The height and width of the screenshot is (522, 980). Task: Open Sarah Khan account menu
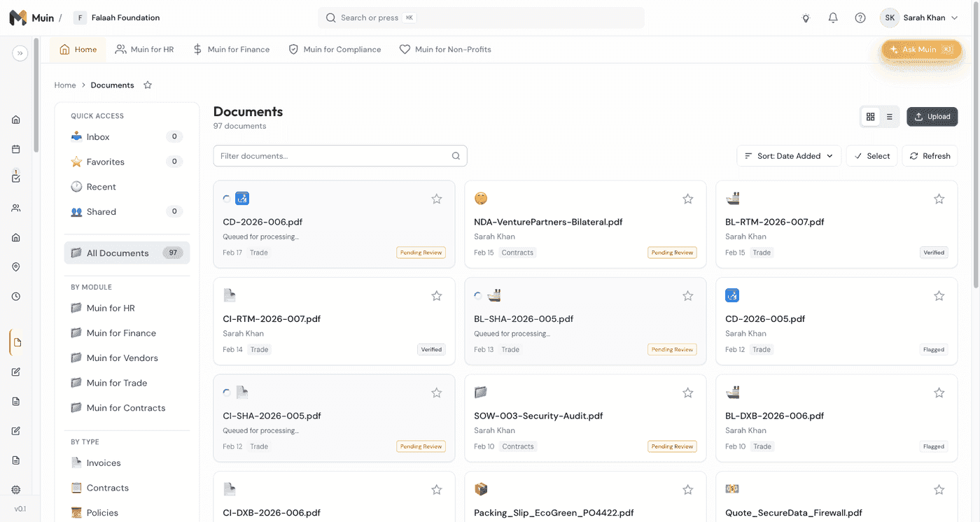920,18
